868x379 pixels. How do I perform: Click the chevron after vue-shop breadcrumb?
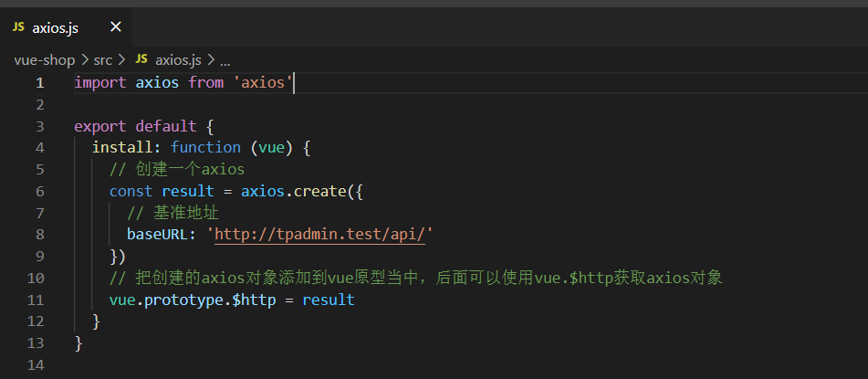(x=84, y=60)
